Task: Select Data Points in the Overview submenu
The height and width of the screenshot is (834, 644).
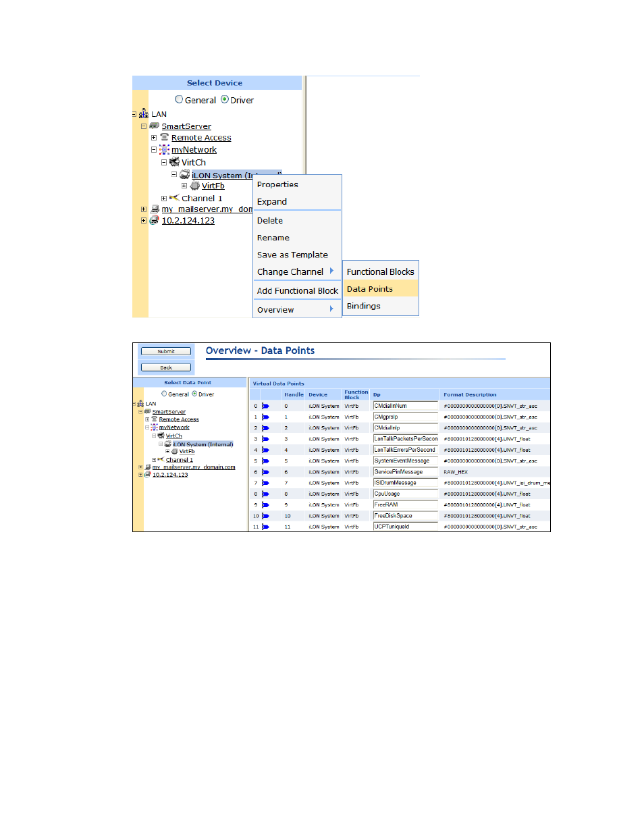Action: pos(381,289)
